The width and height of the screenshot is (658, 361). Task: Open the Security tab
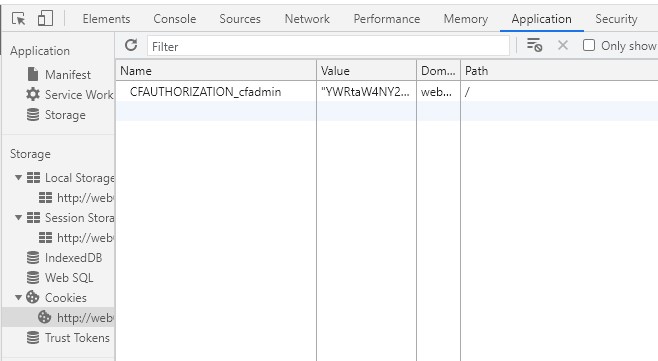616,19
